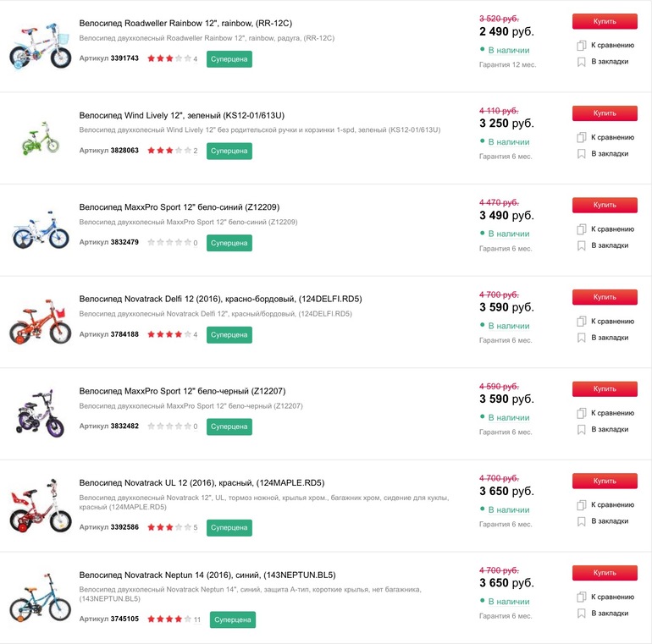This screenshot has width=652, height=644.
Task: Click compare icon for Novatrack UL 12
Action: pyautogui.click(x=582, y=505)
